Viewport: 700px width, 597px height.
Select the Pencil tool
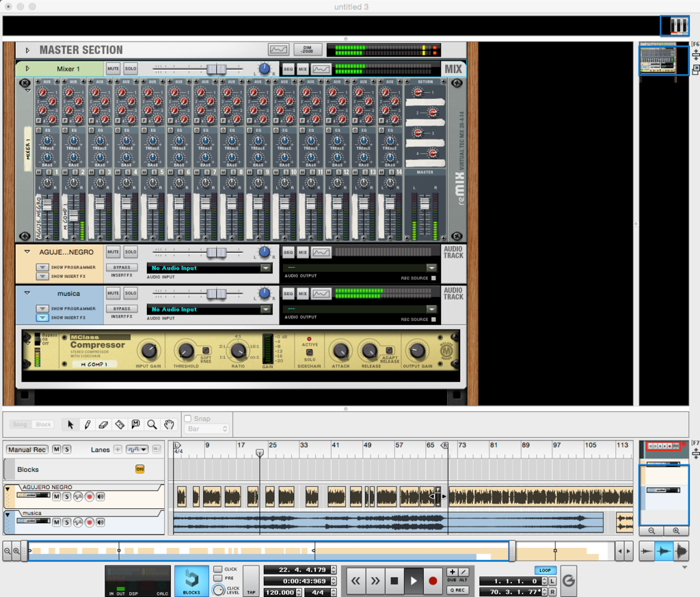click(87, 424)
